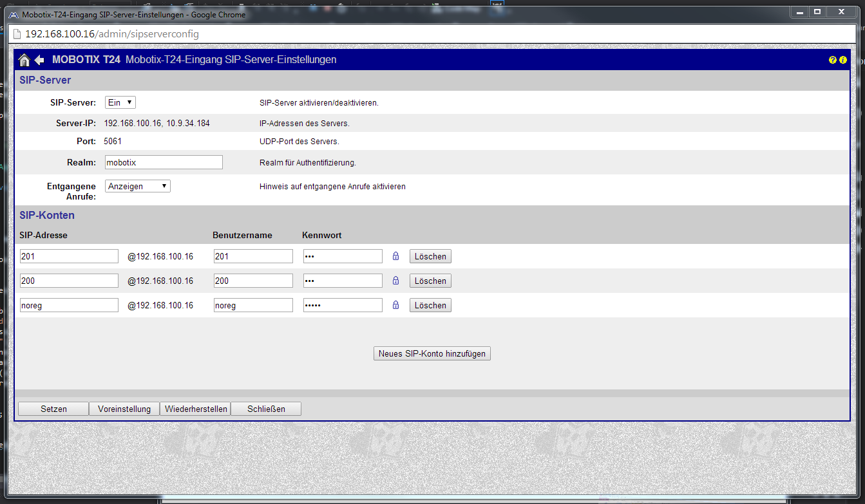
Task: Open the Entgangene Anrufe dropdown
Action: point(138,186)
